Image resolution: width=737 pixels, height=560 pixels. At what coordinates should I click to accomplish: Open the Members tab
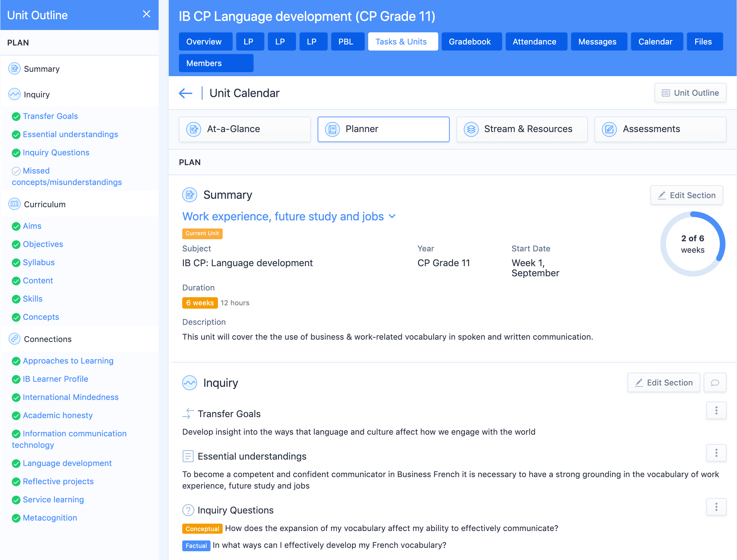click(x=216, y=63)
